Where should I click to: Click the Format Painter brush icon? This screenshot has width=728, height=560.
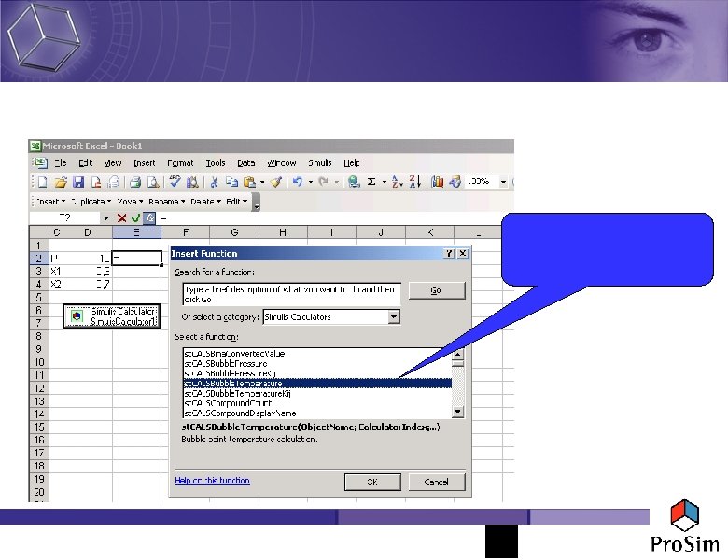[x=276, y=182]
